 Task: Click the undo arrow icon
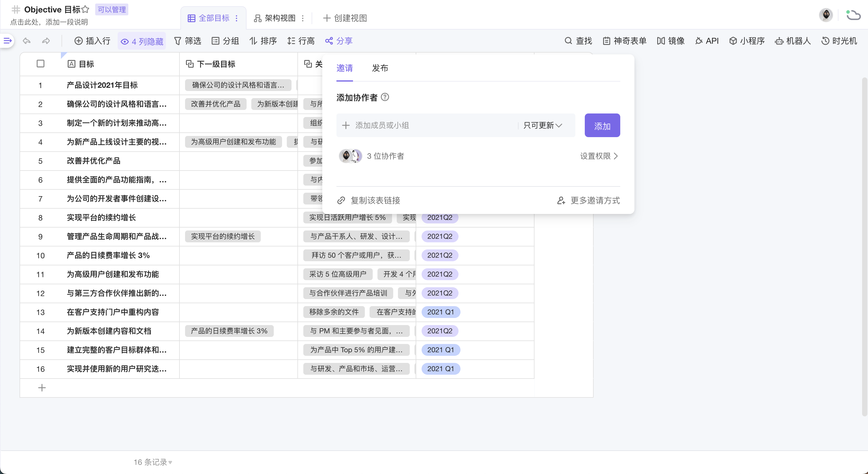click(27, 41)
